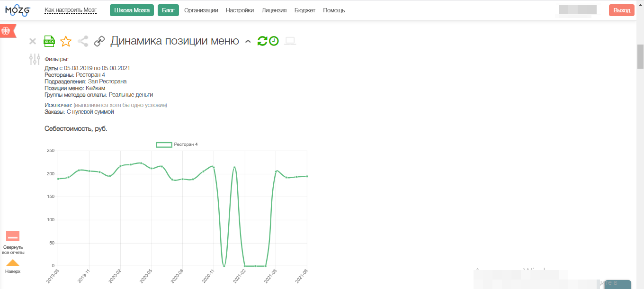
Task: Refresh the report with green arrows icon
Action: pyautogui.click(x=262, y=41)
